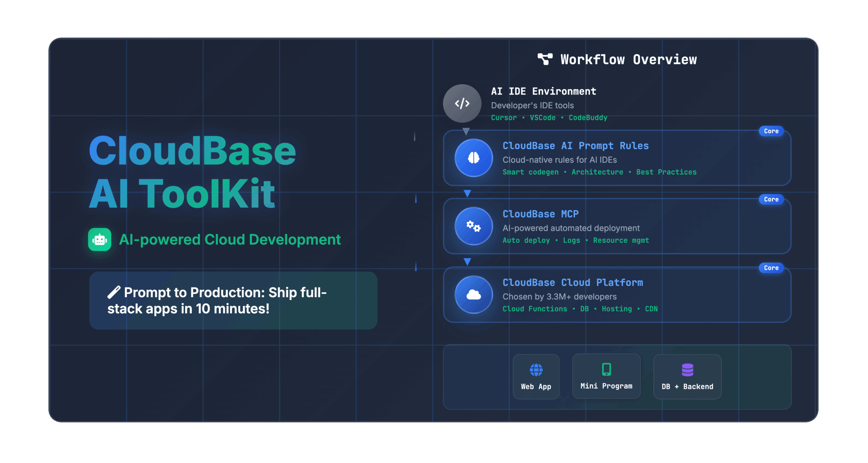Click 'AI-powered automated deployment' text

coord(571,228)
